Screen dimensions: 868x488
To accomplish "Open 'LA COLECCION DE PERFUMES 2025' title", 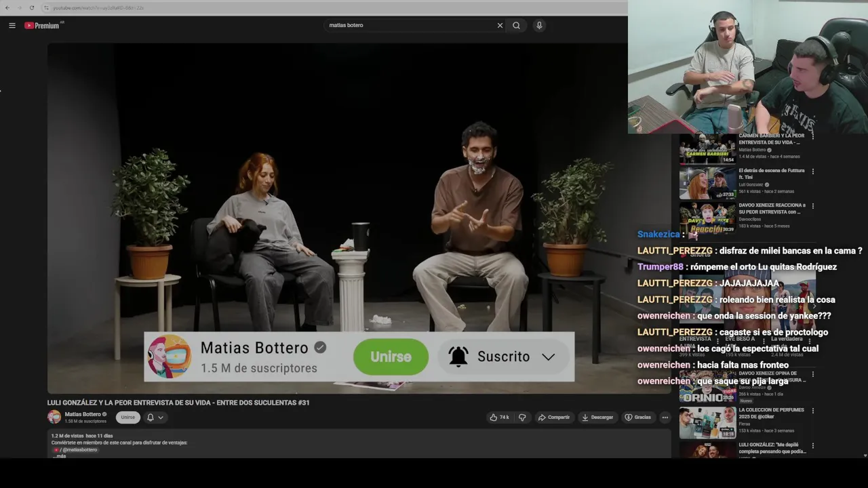I will pos(771,413).
